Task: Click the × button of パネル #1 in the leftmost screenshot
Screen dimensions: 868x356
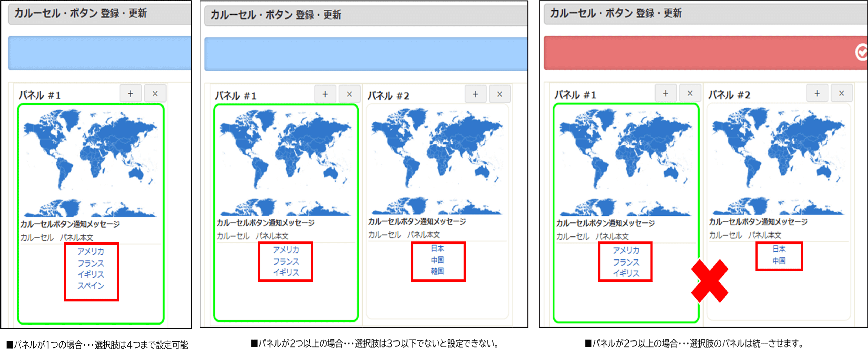Action: click(x=155, y=94)
